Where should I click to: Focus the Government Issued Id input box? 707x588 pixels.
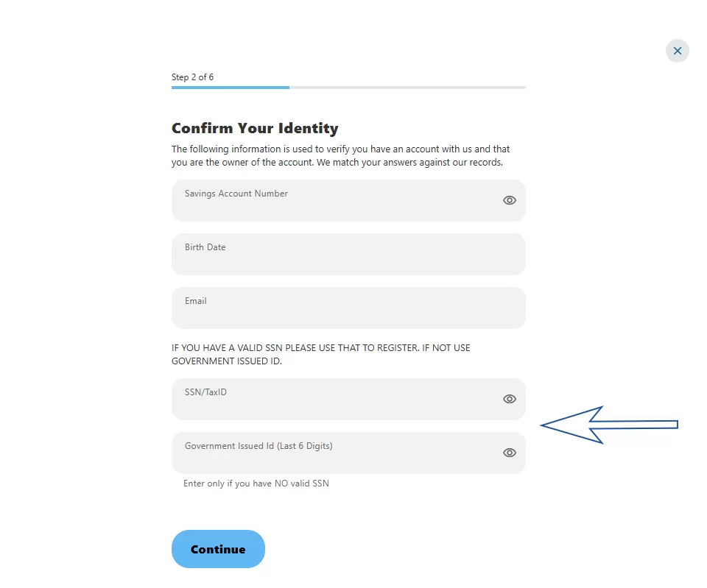coord(348,453)
